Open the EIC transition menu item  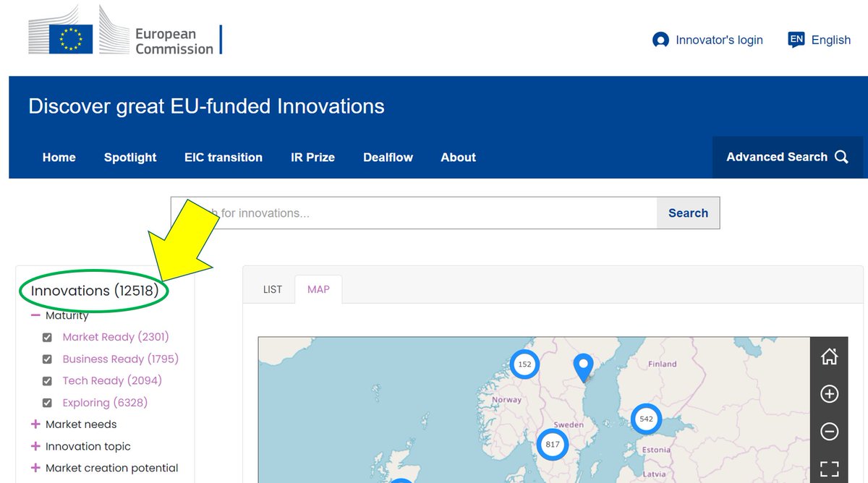click(224, 157)
